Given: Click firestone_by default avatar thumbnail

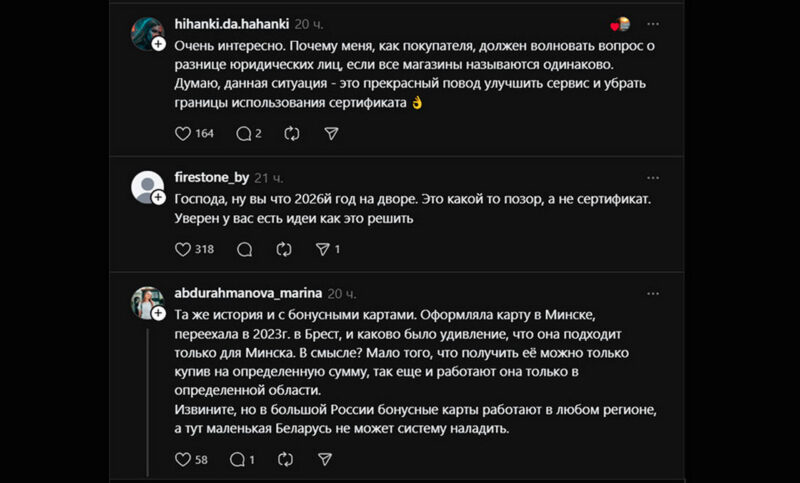Looking at the screenshot, I should click(x=147, y=186).
